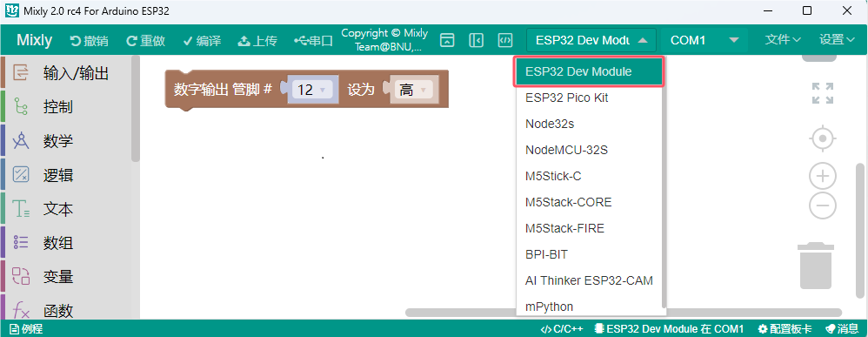Click the board list dropdown scrollbar
Image resolution: width=868 pixels, height=337 pixels.
pyautogui.click(x=664, y=183)
